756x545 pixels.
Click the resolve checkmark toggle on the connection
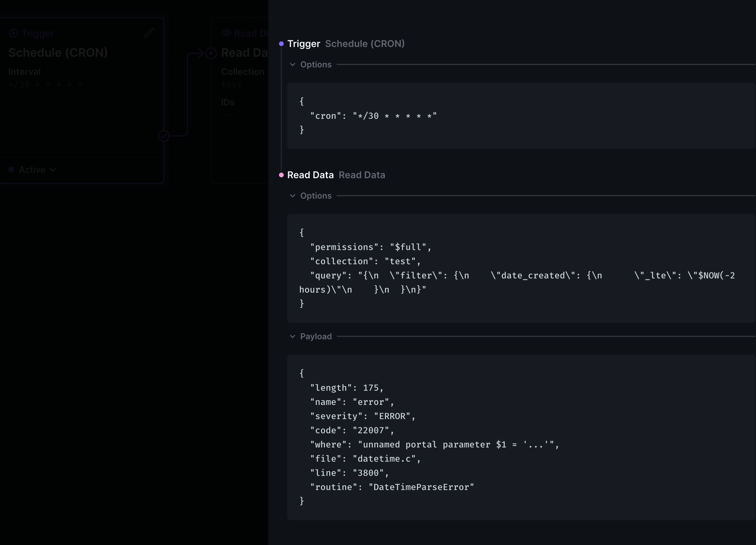click(163, 135)
